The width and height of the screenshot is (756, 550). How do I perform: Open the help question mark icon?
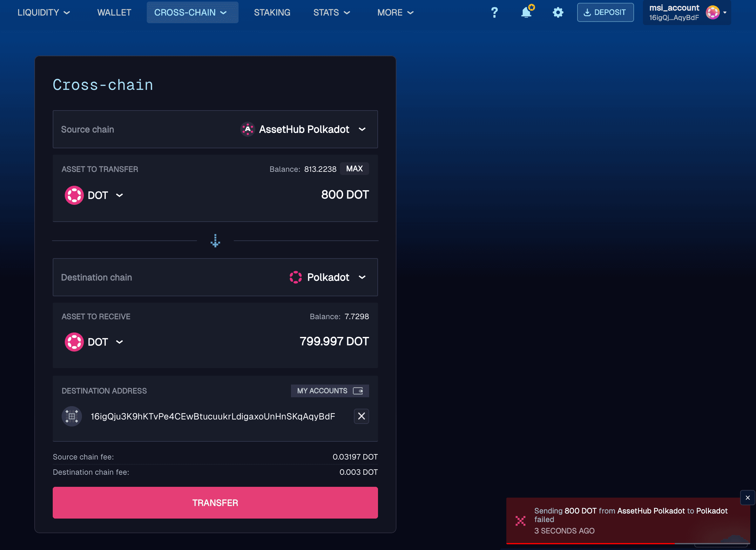pos(494,13)
